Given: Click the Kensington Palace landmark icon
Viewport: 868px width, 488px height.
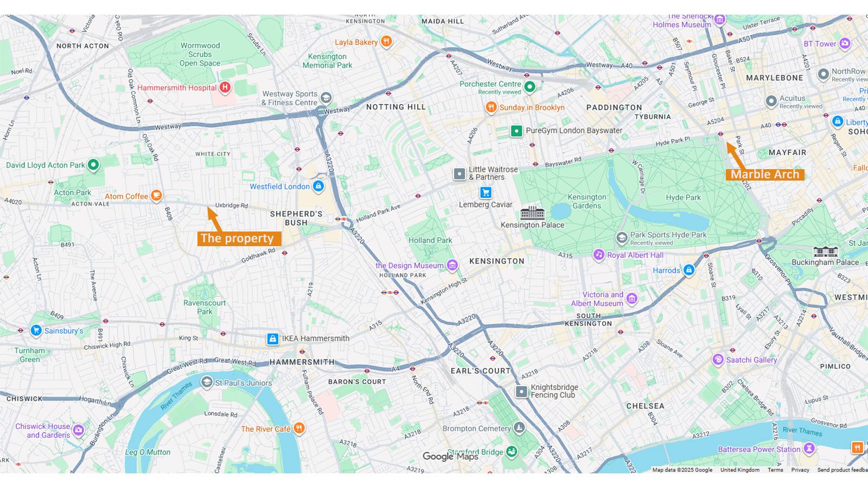Looking at the screenshot, I should click(x=532, y=213).
